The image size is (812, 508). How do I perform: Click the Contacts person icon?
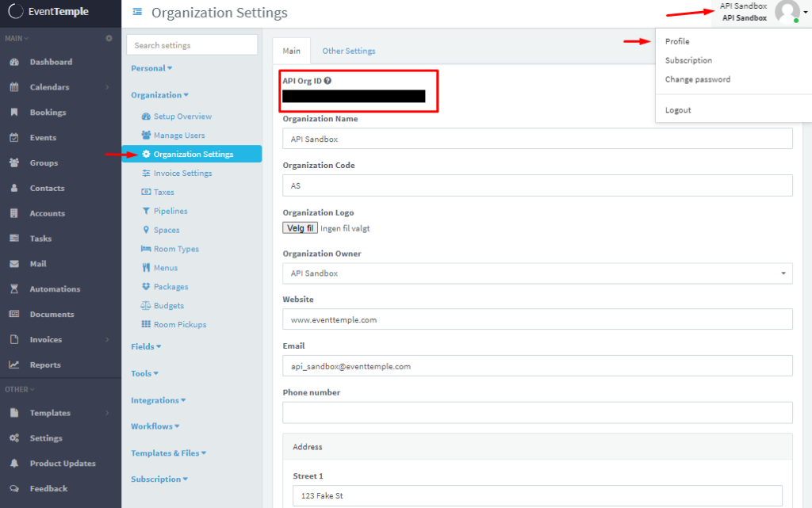[14, 189]
